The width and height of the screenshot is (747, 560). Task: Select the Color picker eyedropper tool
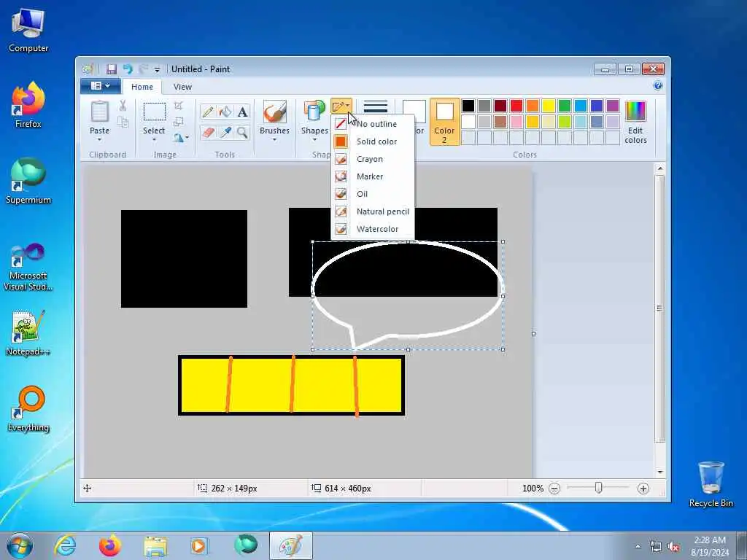(x=225, y=133)
